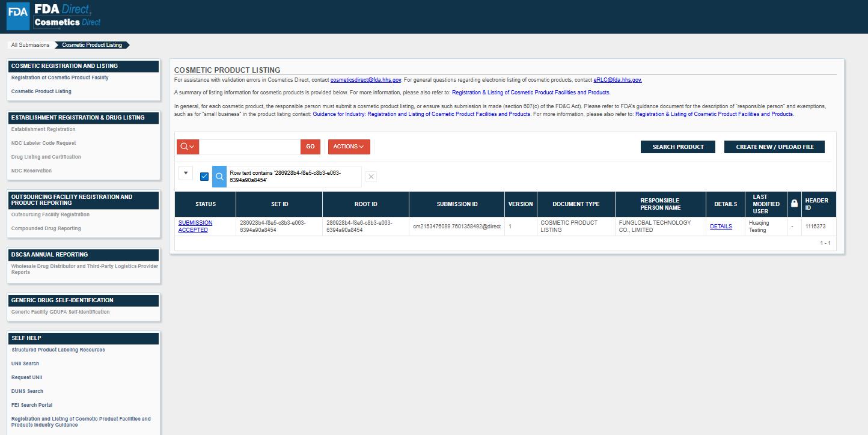
Task: Click Create New / Upload File
Action: pyautogui.click(x=774, y=147)
